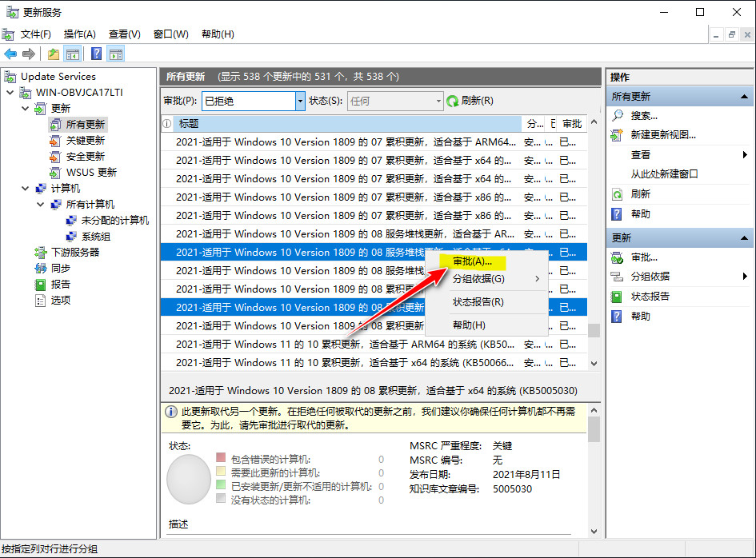This screenshot has height=558, width=756.
Task: Choose 审批(A)... from the context menu
Action: [x=472, y=261]
